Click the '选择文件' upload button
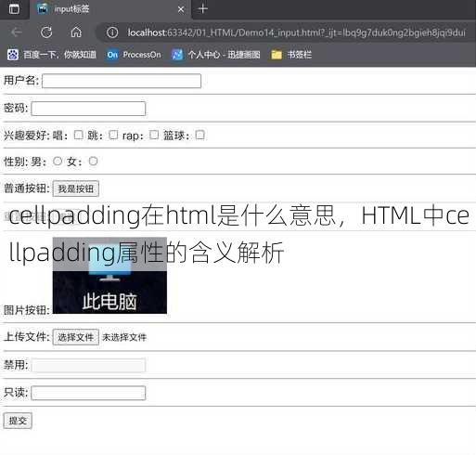This screenshot has width=476, height=455. (76, 337)
